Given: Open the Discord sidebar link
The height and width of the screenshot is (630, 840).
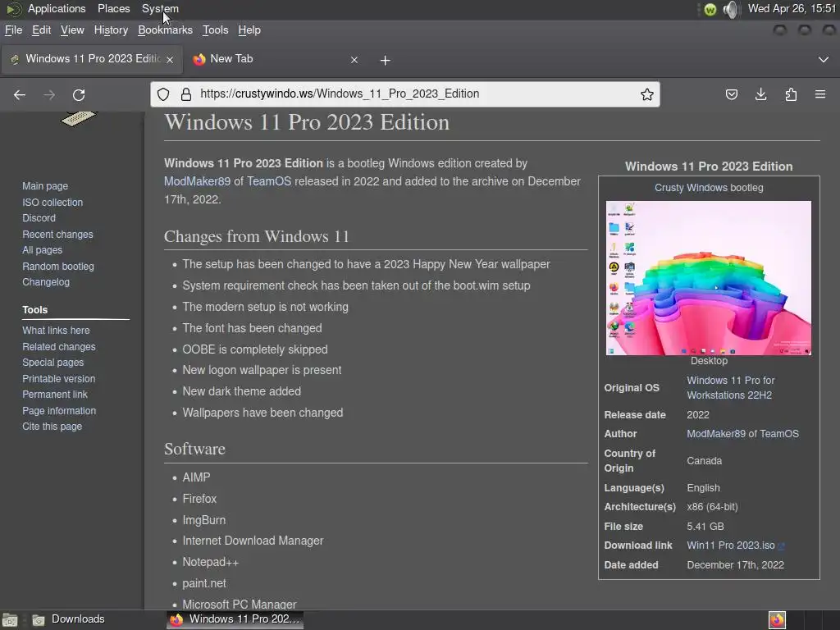Looking at the screenshot, I should (39, 218).
